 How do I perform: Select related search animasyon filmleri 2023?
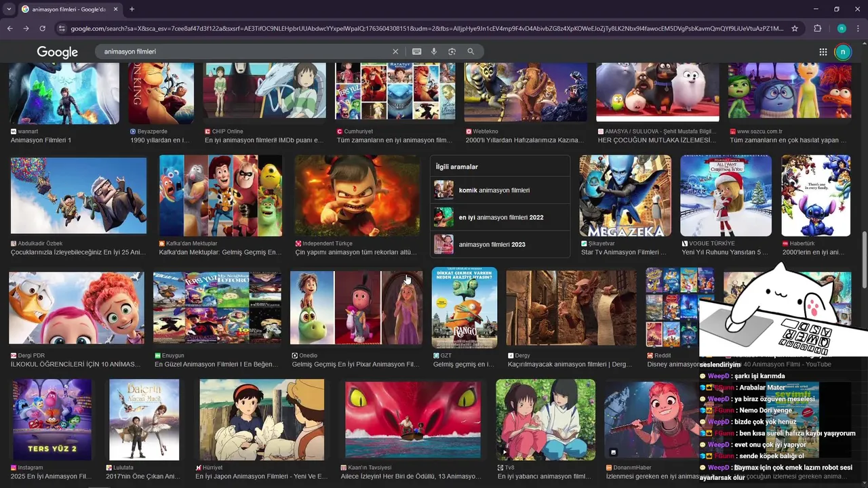click(500, 245)
